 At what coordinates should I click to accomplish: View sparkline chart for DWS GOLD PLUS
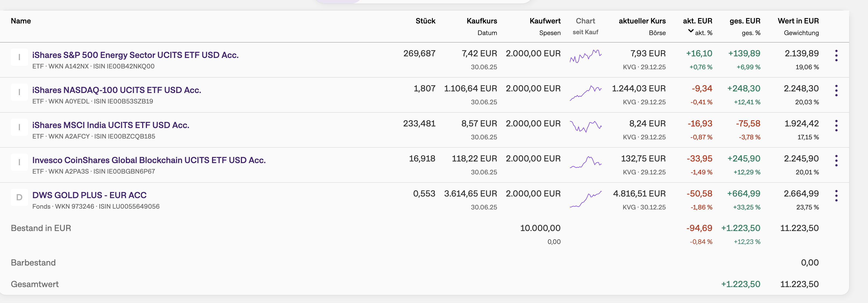click(x=585, y=199)
